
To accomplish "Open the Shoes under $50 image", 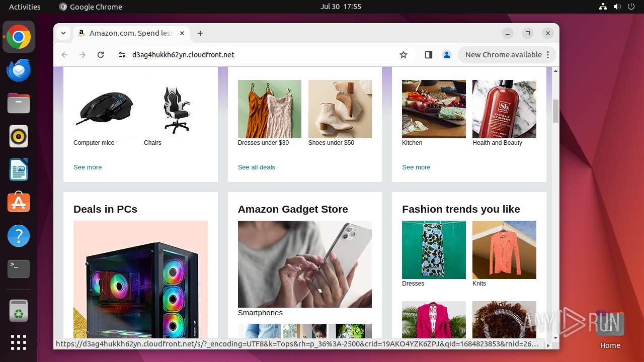I will pos(340,109).
